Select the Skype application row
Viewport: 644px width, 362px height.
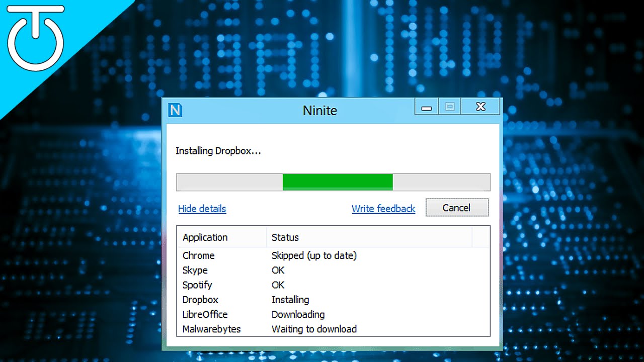(x=334, y=270)
